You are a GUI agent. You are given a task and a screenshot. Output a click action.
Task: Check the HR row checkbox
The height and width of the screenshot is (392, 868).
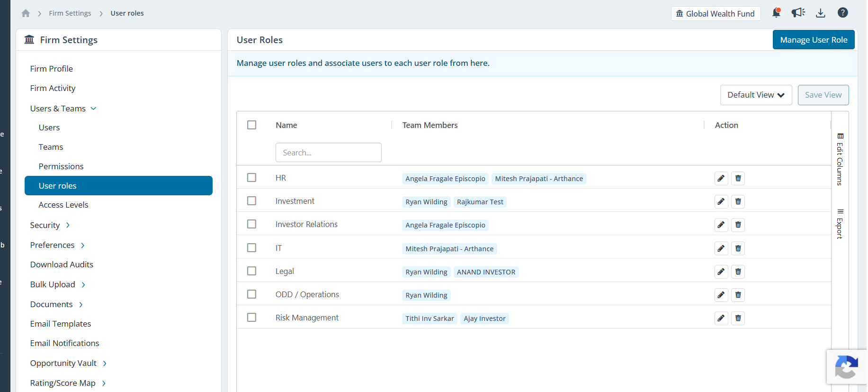(x=252, y=177)
